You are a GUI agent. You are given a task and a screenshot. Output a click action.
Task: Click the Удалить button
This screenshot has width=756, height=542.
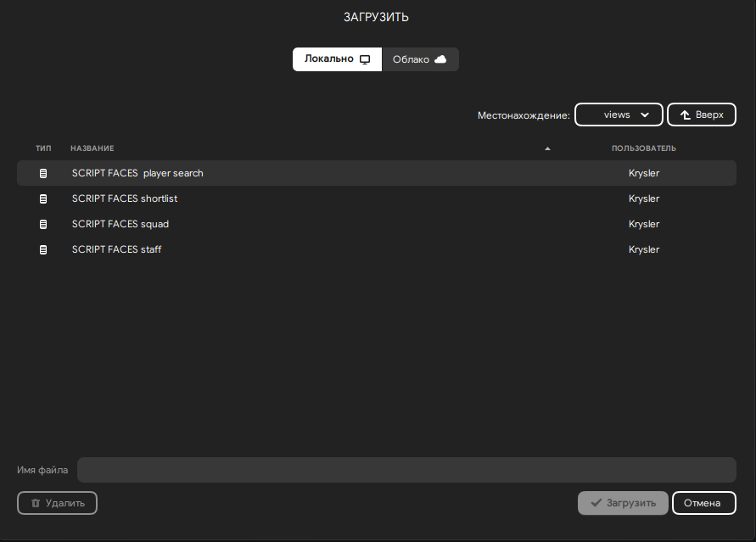click(x=57, y=503)
